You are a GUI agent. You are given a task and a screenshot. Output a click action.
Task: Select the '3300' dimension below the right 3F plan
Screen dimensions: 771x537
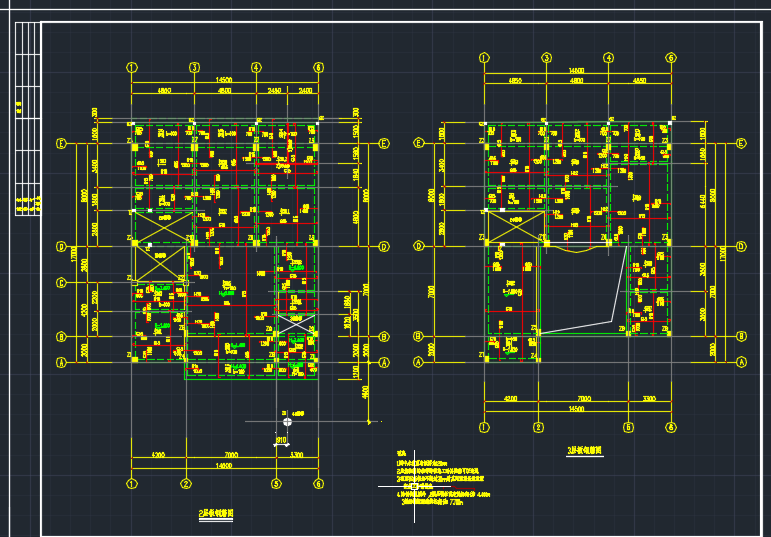(650, 398)
